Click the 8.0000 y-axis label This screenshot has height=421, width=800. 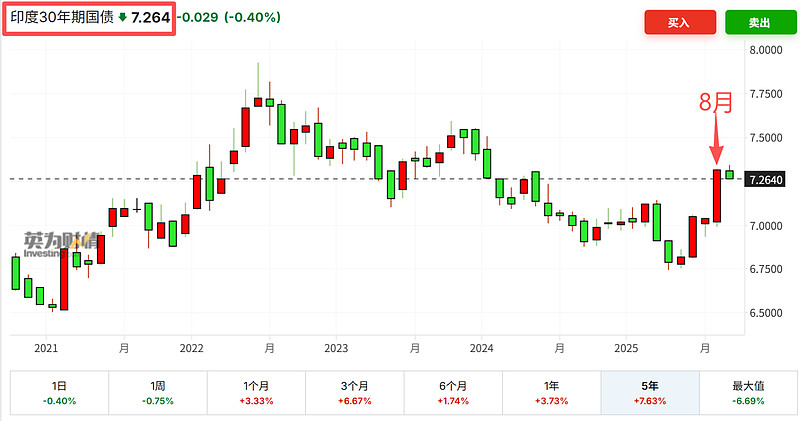click(766, 50)
